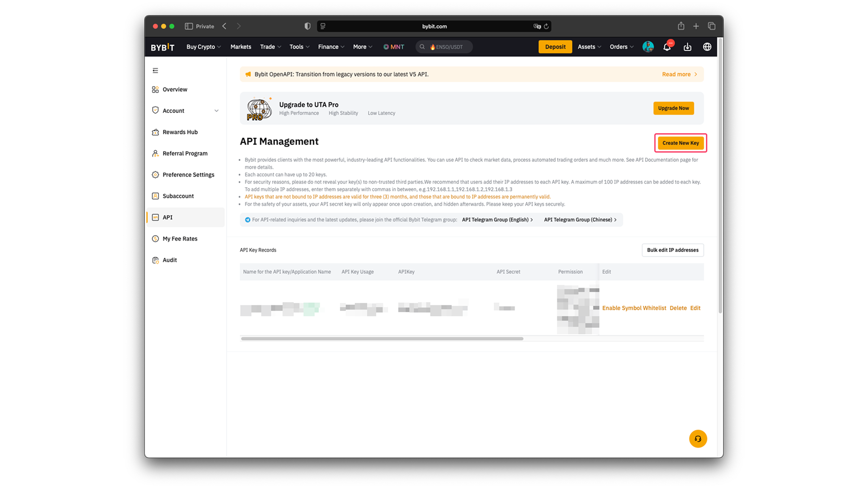The height and width of the screenshot is (488, 868).
Task: Click the Overview sidebar icon
Action: coord(155,89)
